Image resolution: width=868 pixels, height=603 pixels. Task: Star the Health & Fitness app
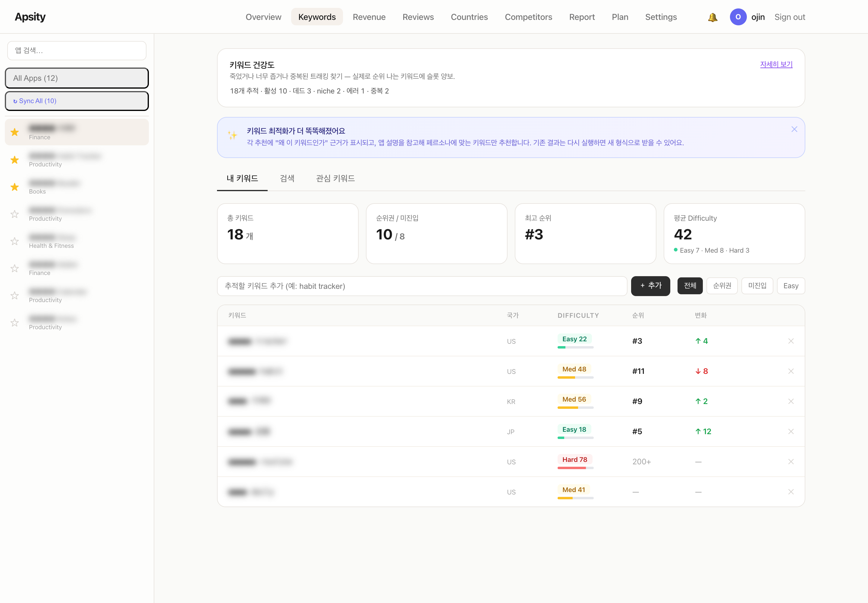pos(15,242)
